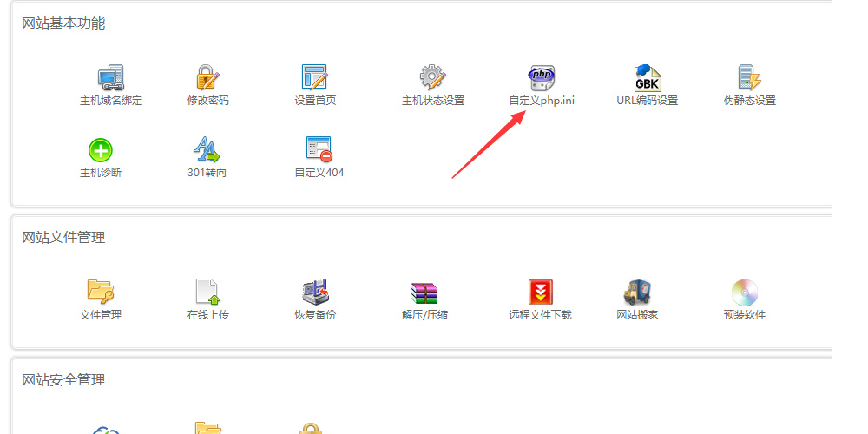Open the 恢复备份 restore backup icon
The width and height of the screenshot is (868, 434).
point(314,292)
